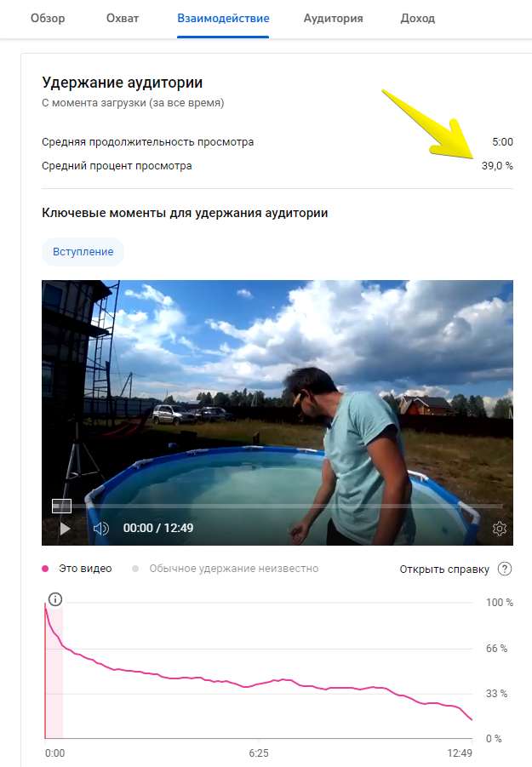Open the Охват tab
The width and height of the screenshot is (532, 767).
pos(123,19)
